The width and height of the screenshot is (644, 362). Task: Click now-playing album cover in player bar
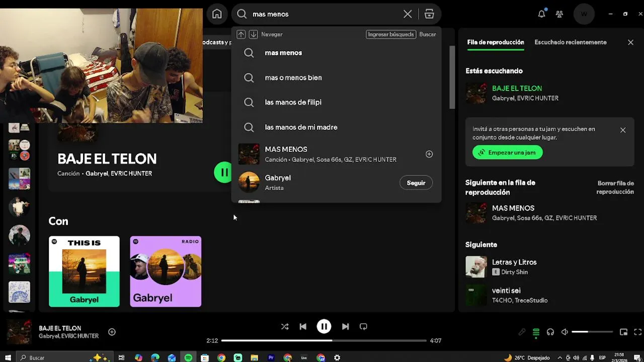click(x=19, y=332)
